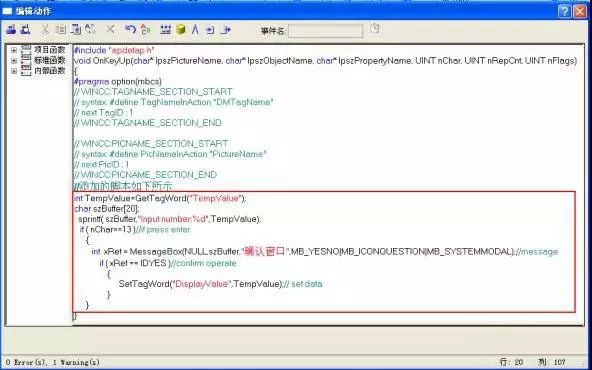Select the 项目函数 tree item
Image resolution: width=592 pixels, height=370 pixels.
[49, 50]
